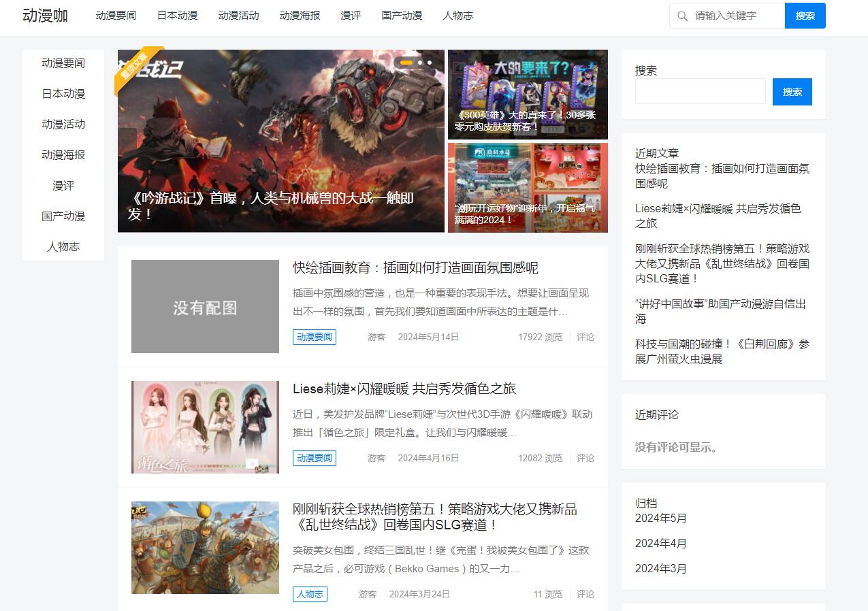Viewport: 868px width, 611px height.
Task: Click the header 搜索 button
Action: [805, 16]
